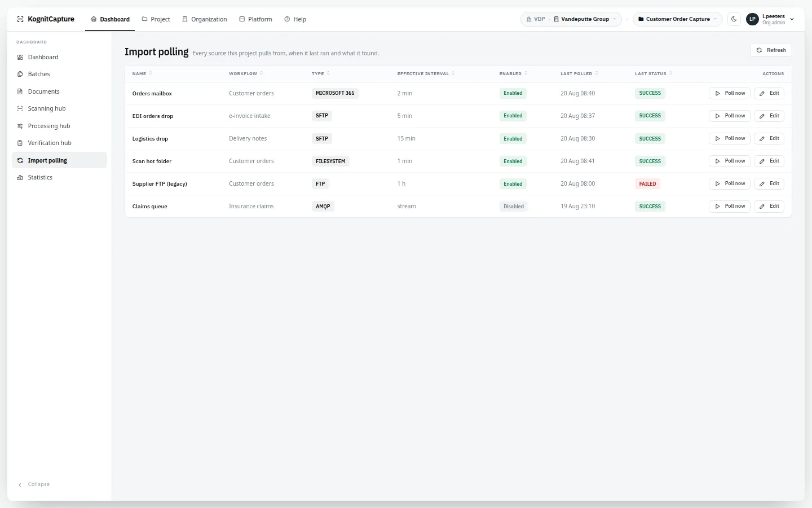Sort by the Type column header
The width and height of the screenshot is (812, 508).
coord(321,73)
